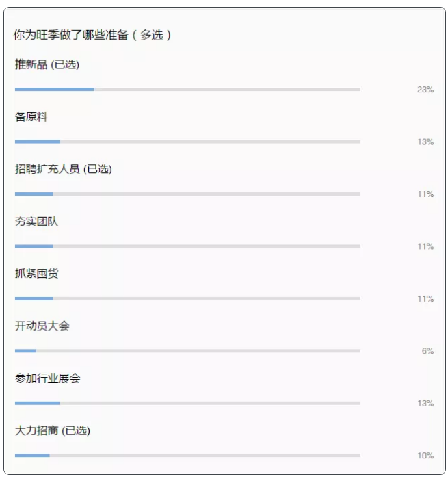Click the 10% result for 大力招商
448x479 pixels.
coord(425,456)
